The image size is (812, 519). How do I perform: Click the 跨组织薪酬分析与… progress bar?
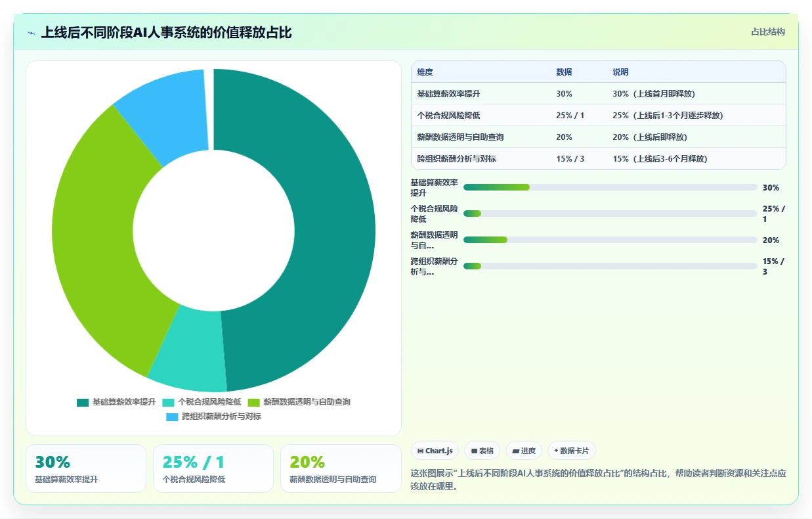[x=610, y=266]
